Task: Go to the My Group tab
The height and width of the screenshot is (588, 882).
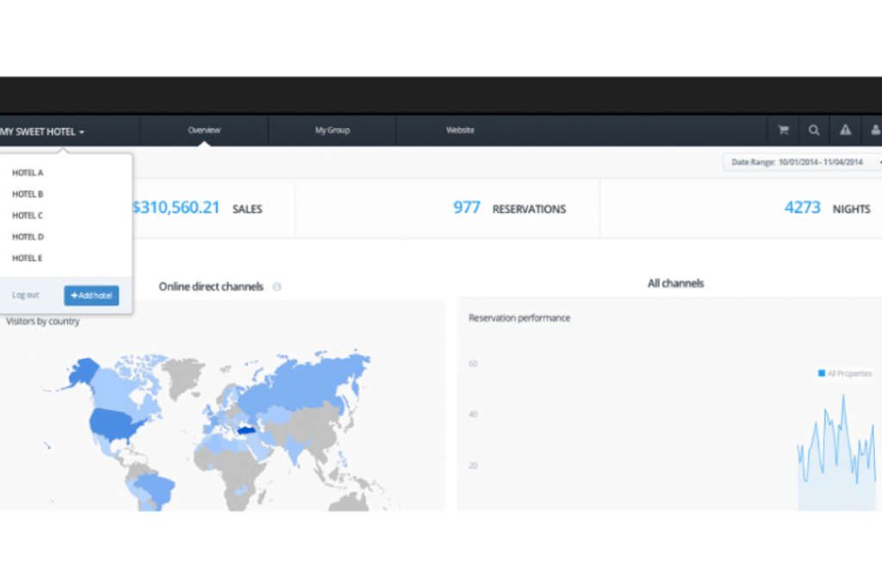Action: point(332,130)
